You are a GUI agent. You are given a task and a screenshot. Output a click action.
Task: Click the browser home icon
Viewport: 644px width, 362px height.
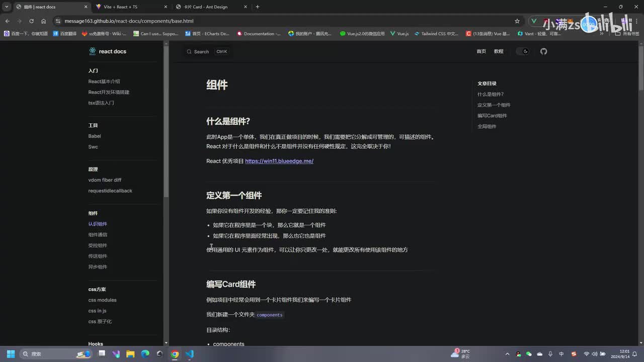(43, 21)
